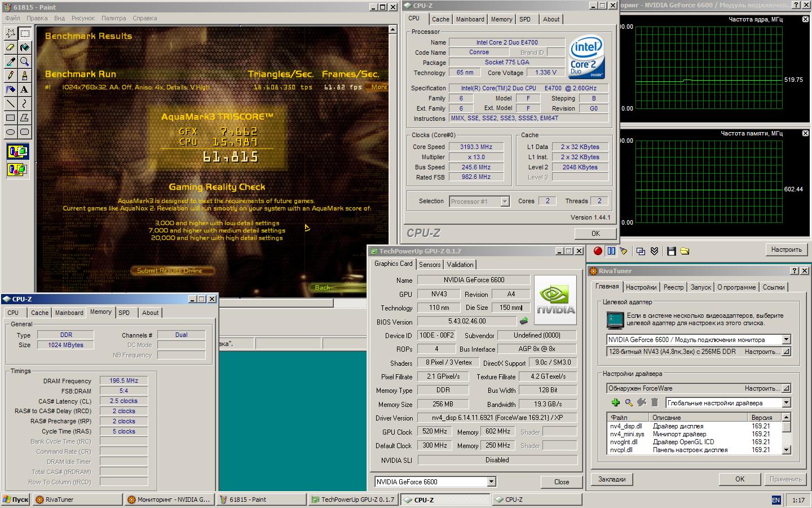The image size is (812, 508).
Task: Open the Палитра menu in Paint
Action: (x=113, y=18)
